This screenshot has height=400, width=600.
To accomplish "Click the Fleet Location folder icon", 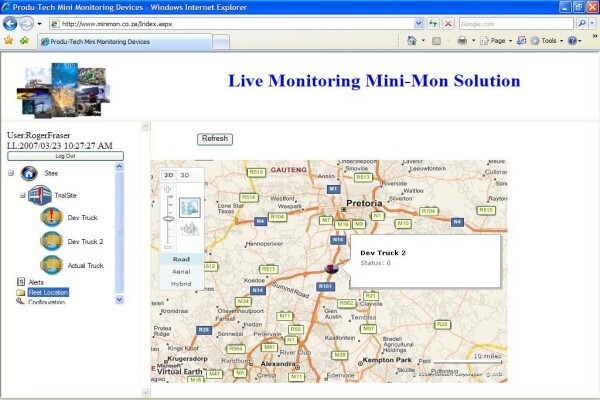I will [21, 292].
